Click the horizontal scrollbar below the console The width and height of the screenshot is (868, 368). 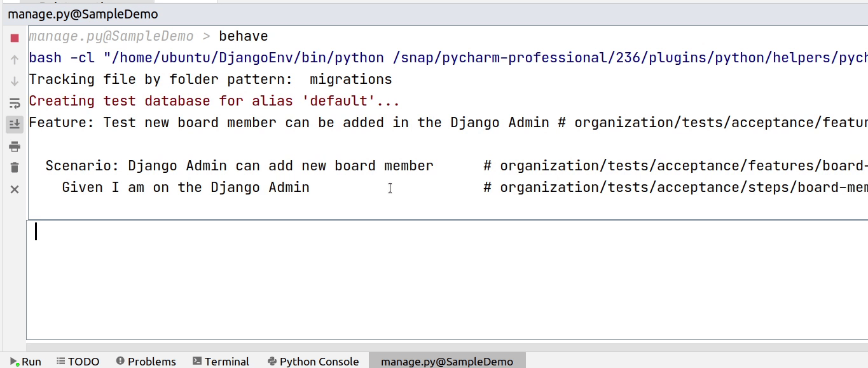pyautogui.click(x=445, y=347)
